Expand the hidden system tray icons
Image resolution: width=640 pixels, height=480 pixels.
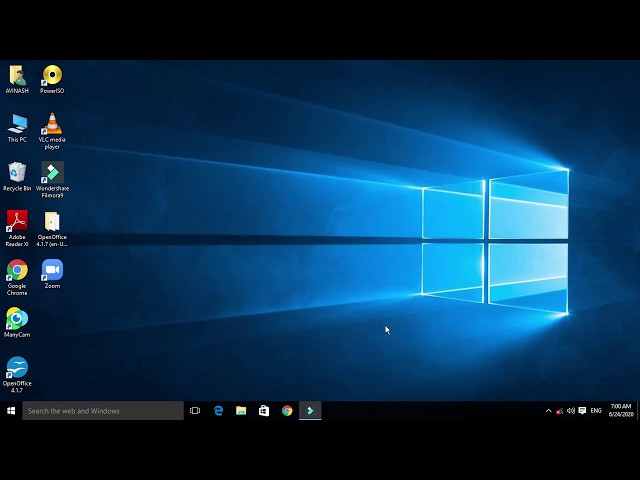coord(548,411)
